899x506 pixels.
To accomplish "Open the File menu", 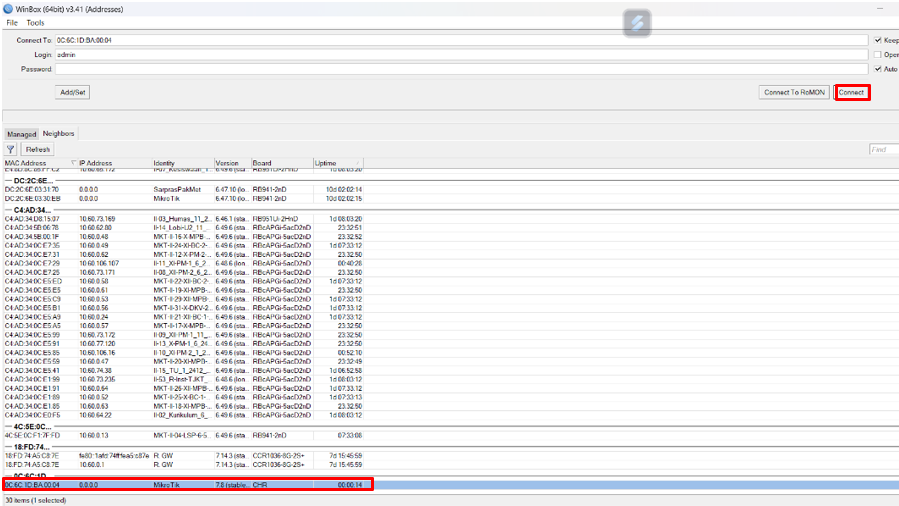I will pos(12,22).
